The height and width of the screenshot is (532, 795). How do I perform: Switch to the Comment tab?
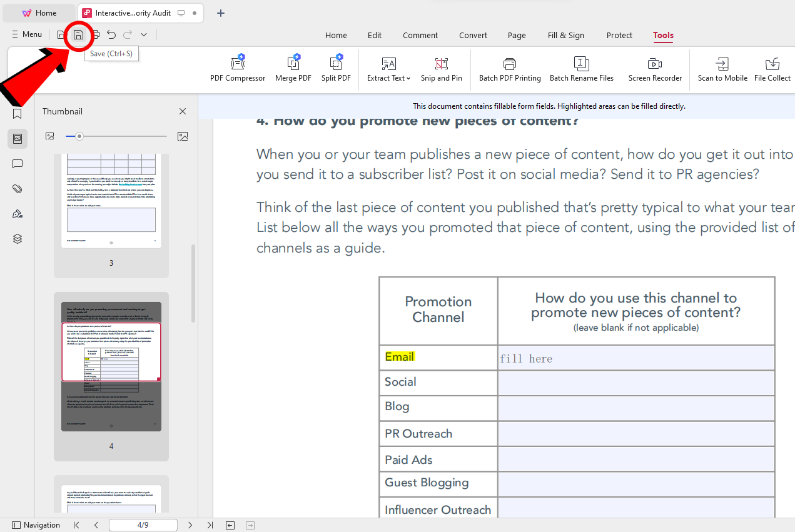(x=420, y=36)
